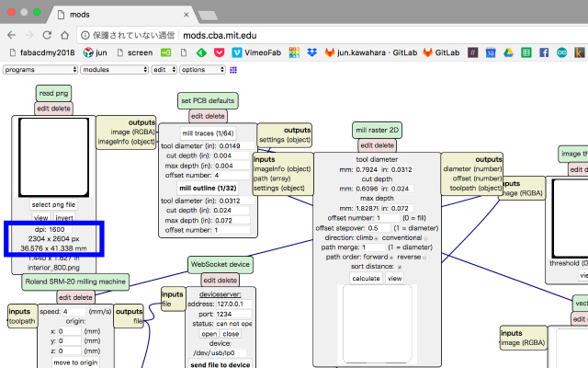Open the blank page bookmark after w3 icon
This screenshot has height=368, width=588.
[184, 52]
